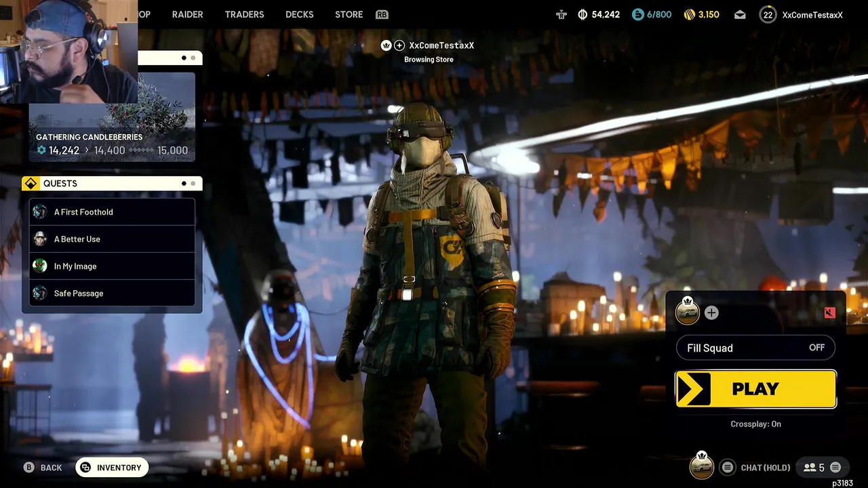Open chat menu icon beside CHAT (HOLD)
Screen dimensions: 868x488
[728, 467]
